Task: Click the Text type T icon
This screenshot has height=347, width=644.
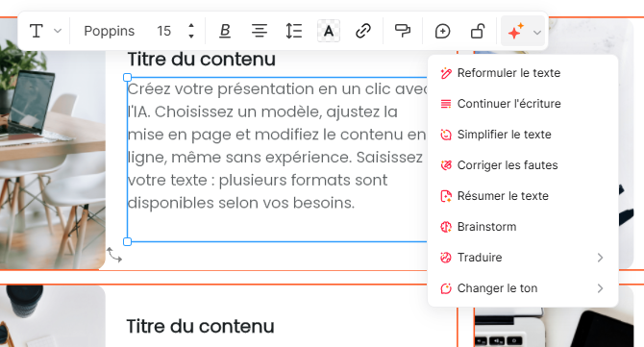Action: 37,31
